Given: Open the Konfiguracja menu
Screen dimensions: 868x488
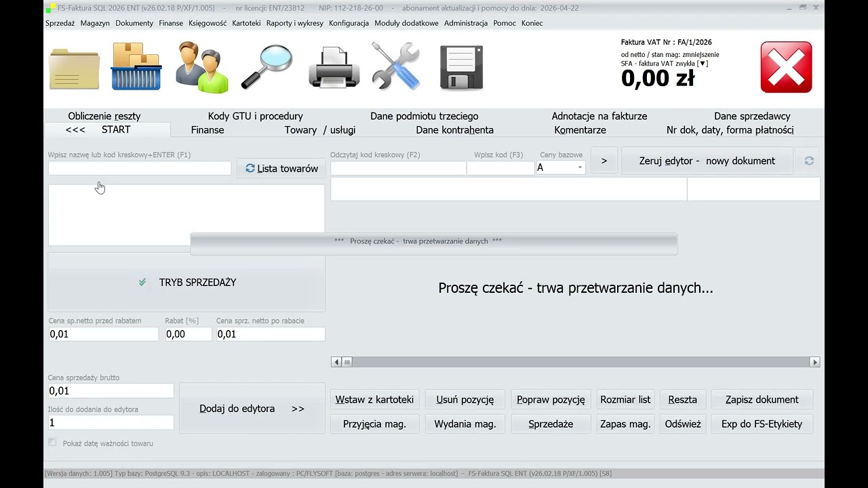Looking at the screenshot, I should coord(349,23).
